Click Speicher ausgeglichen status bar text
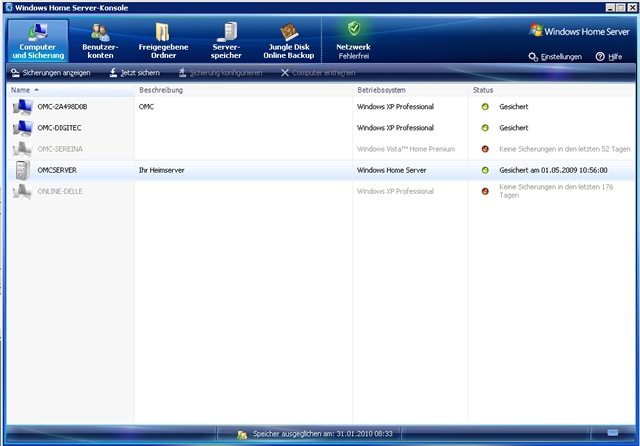 tap(322, 434)
